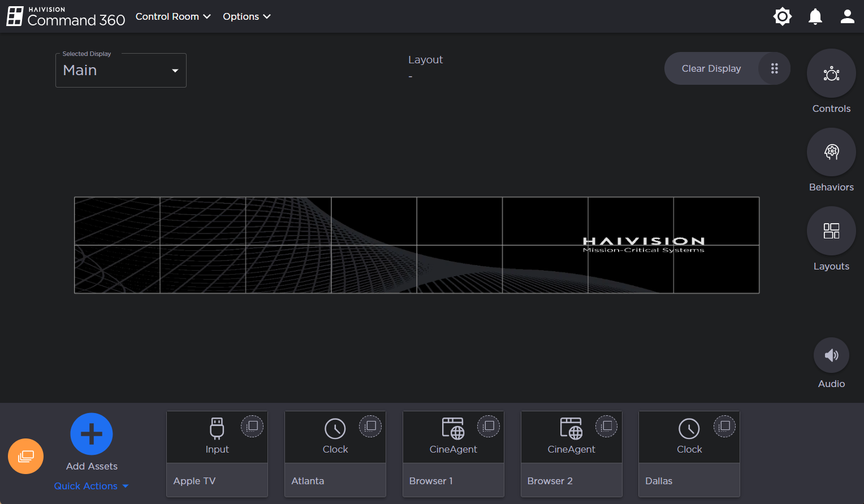Open the Controls panel icon
This screenshot has width=864, height=504.
[x=831, y=73]
